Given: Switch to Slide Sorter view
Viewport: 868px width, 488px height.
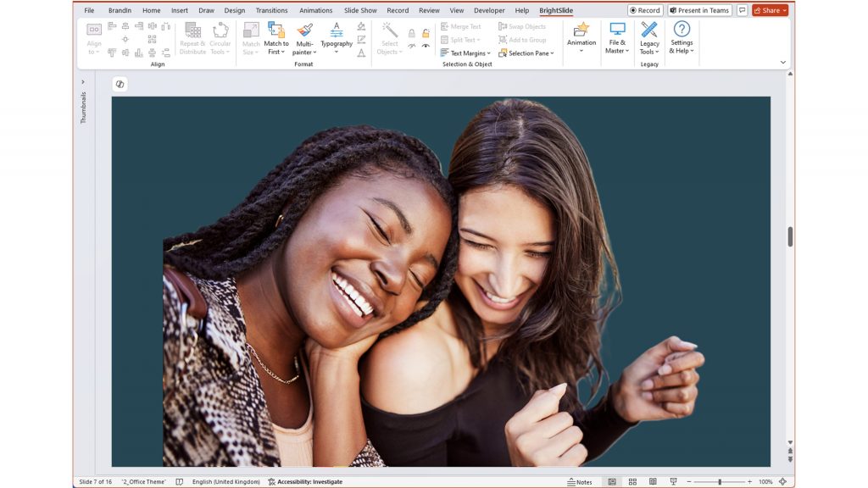Looking at the screenshot, I should [632, 480].
